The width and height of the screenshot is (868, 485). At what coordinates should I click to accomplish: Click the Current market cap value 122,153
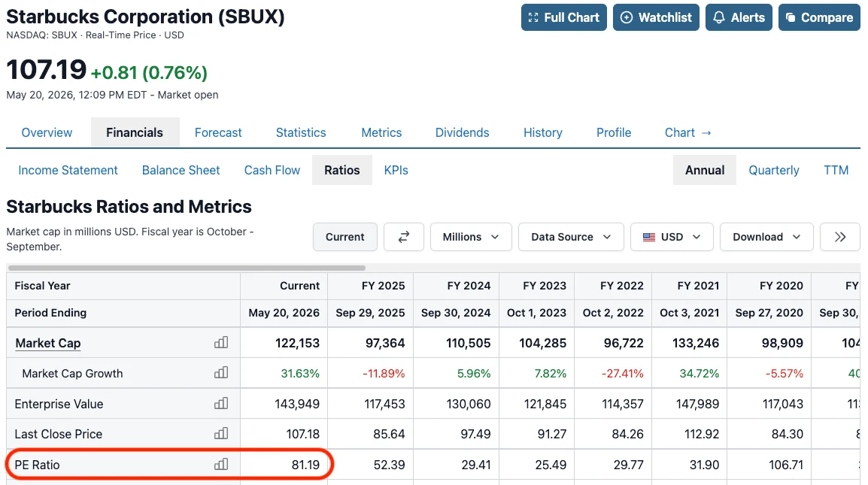[297, 344]
